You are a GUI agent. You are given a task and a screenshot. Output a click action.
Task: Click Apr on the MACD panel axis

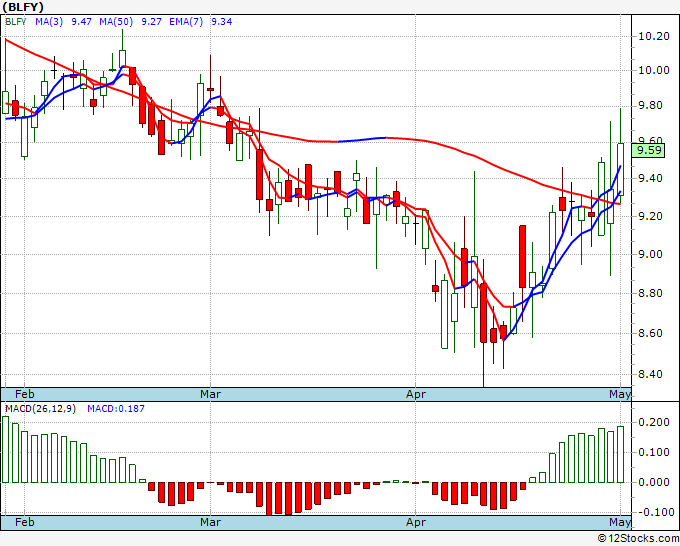[x=416, y=522]
